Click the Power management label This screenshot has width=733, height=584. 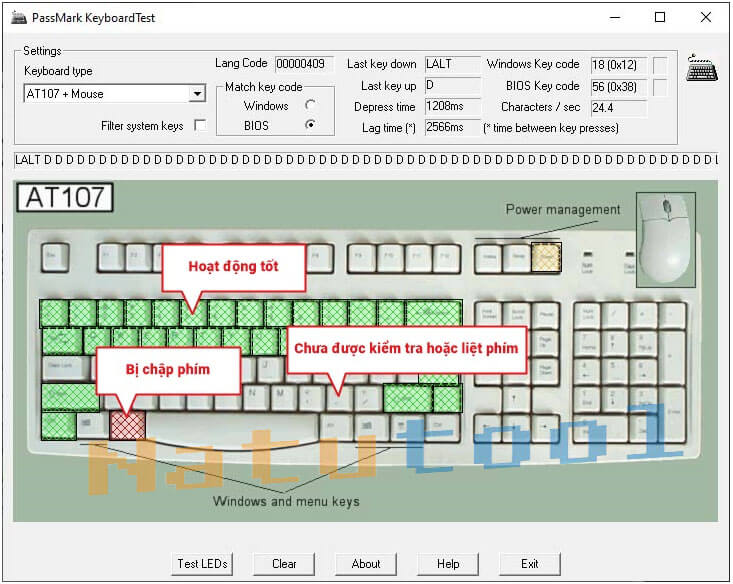point(563,209)
